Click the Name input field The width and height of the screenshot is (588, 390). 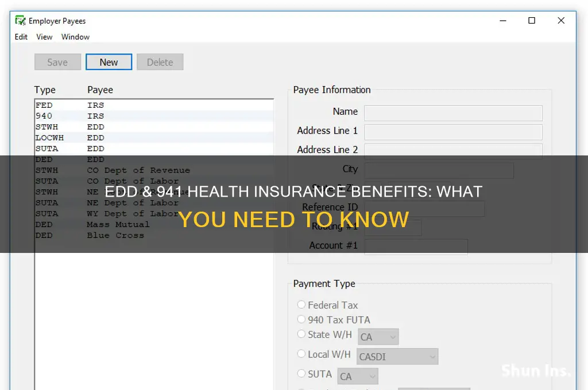coord(454,113)
